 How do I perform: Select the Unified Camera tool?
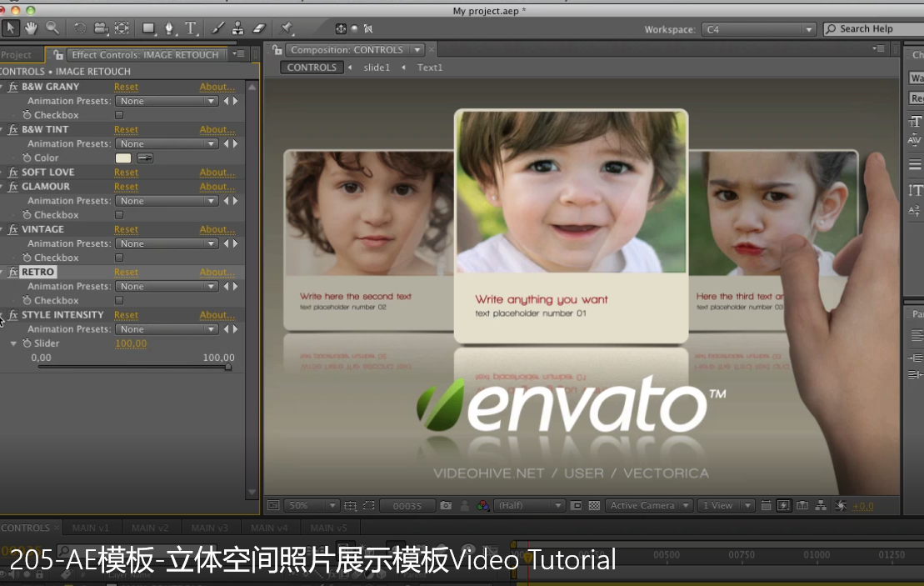pyautogui.click(x=101, y=28)
